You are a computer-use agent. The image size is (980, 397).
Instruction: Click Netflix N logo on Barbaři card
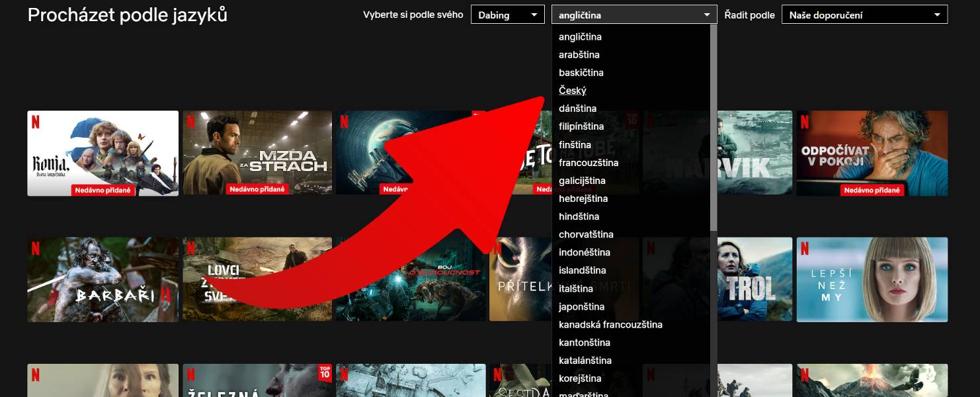pos(36,249)
